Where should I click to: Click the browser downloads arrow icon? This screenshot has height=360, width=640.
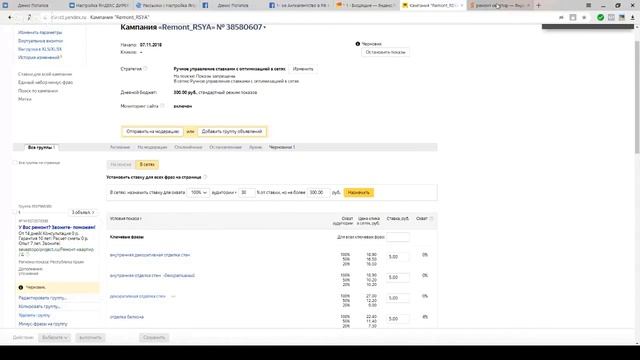[x=633, y=18]
